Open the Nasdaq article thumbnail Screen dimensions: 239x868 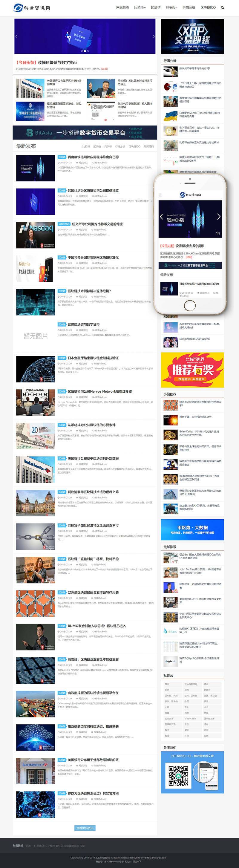[x=35, y=235]
